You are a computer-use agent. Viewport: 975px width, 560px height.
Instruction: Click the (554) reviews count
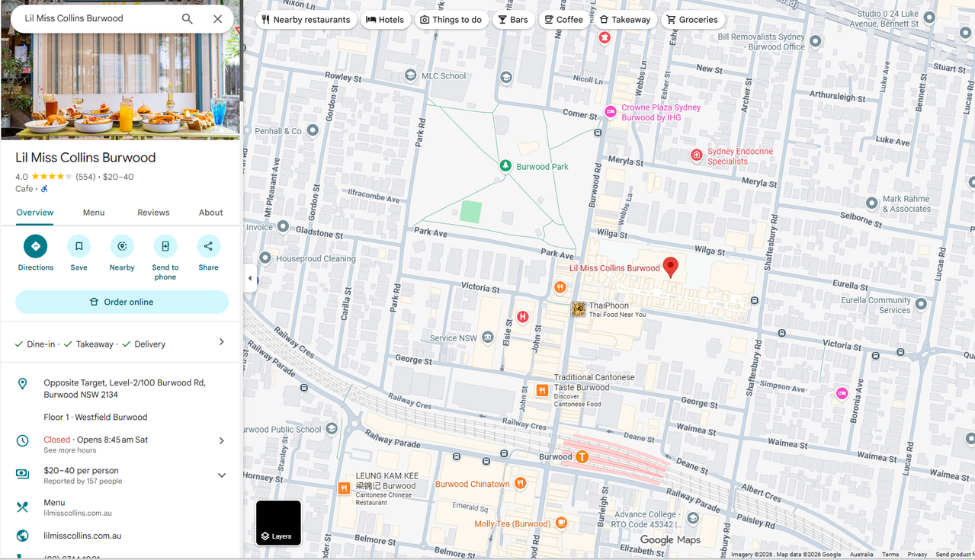(85, 177)
